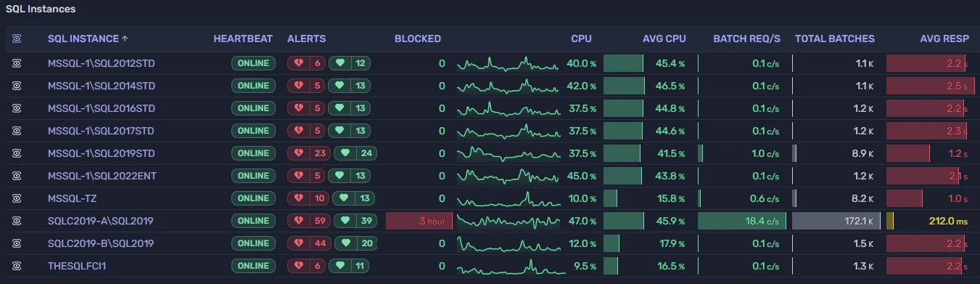
Task: Open the 10 broken-heart alerts for MSSQL-TZ
Action: pyautogui.click(x=309, y=198)
